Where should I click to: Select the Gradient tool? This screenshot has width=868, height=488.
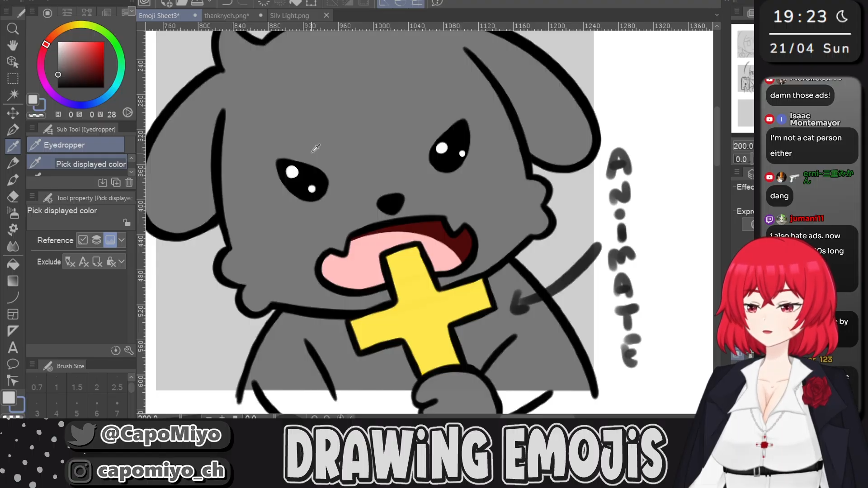13,281
